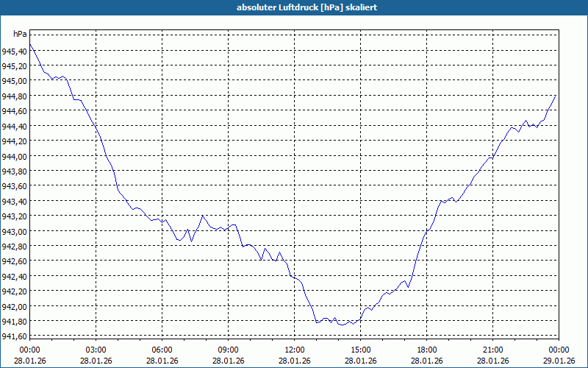Click the 943,60 axis label
This screenshot has height=368, width=588.
pyautogui.click(x=14, y=186)
